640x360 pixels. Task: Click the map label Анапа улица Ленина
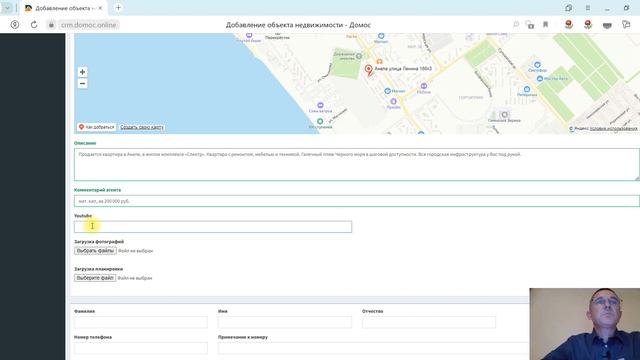(x=403, y=69)
